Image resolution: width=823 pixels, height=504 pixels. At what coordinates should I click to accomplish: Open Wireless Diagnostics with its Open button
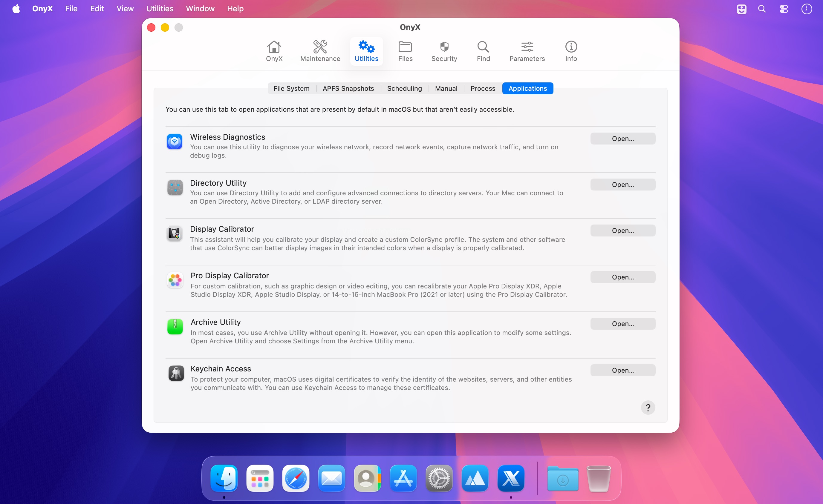click(x=622, y=139)
